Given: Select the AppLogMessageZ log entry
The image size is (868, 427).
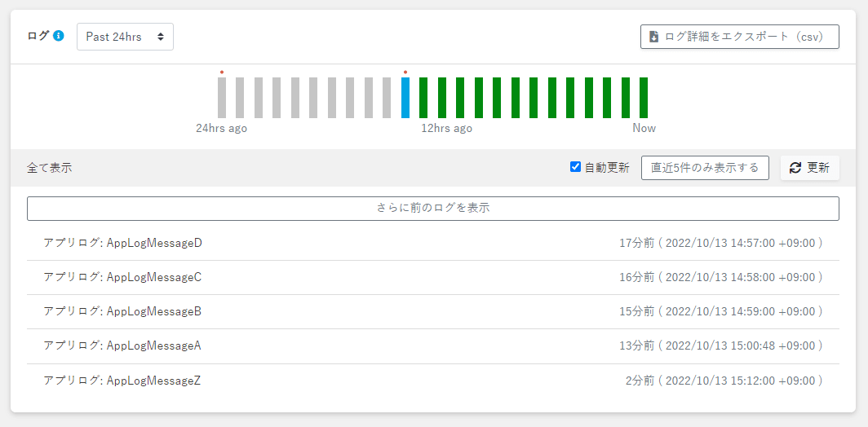Looking at the screenshot, I should point(122,380).
